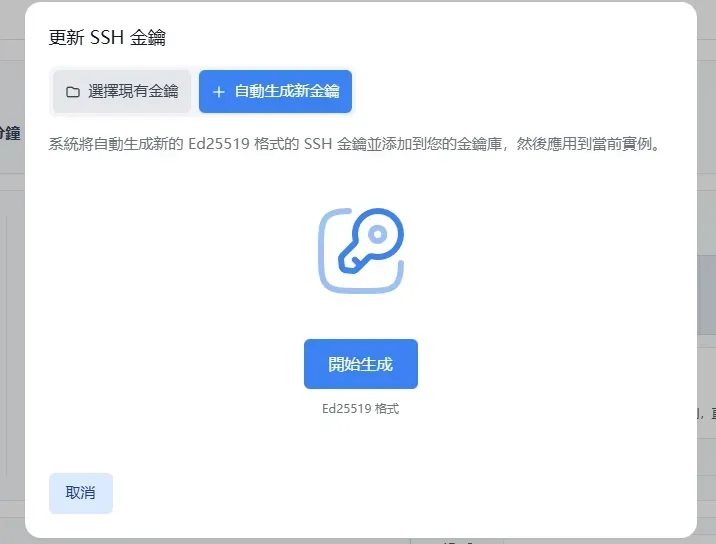Click the blank area right of the tab group
This screenshot has width=716, height=544.
click(520, 92)
